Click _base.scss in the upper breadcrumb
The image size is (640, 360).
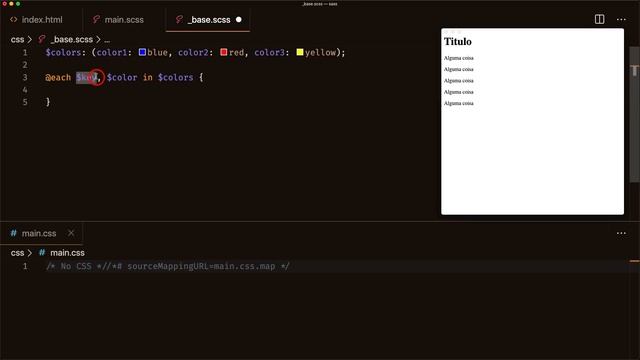tap(72, 40)
